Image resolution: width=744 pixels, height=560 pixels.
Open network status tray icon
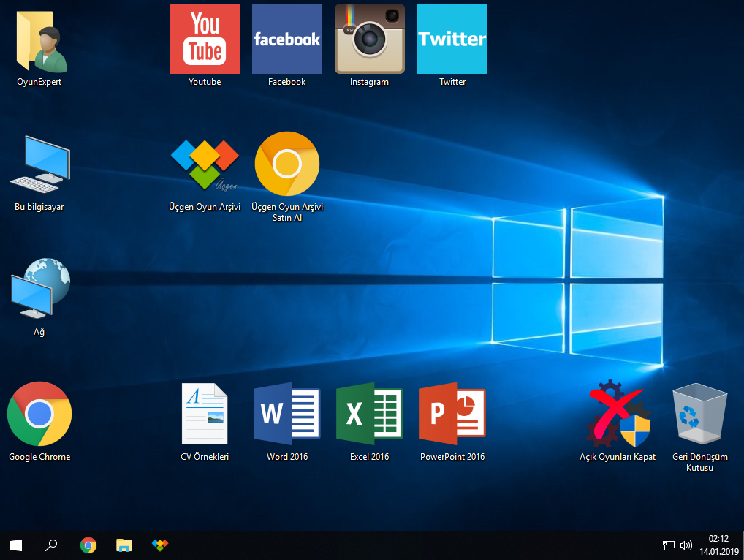[x=669, y=546]
